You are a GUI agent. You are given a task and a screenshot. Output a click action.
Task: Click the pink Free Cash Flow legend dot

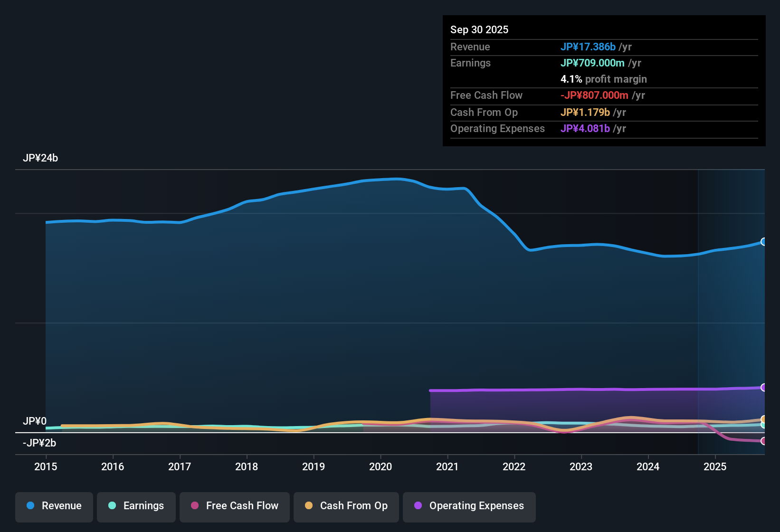pos(194,506)
